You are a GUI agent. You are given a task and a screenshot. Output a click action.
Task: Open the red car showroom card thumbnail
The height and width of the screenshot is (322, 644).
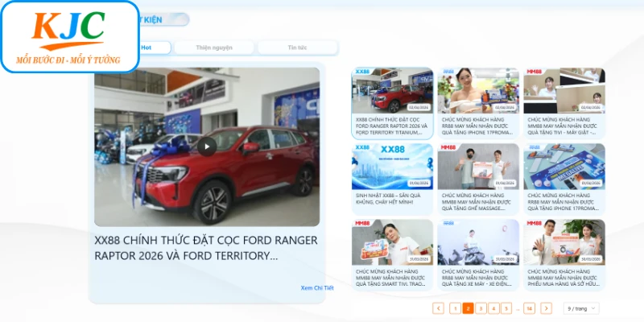[392, 91]
